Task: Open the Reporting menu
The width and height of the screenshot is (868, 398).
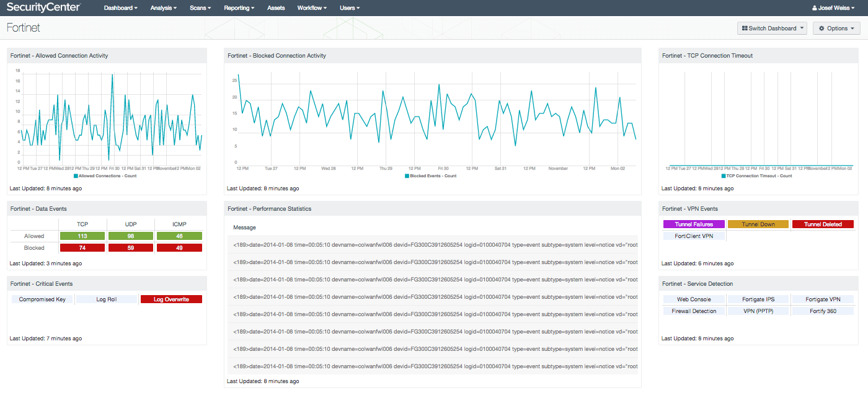Action: pos(239,8)
